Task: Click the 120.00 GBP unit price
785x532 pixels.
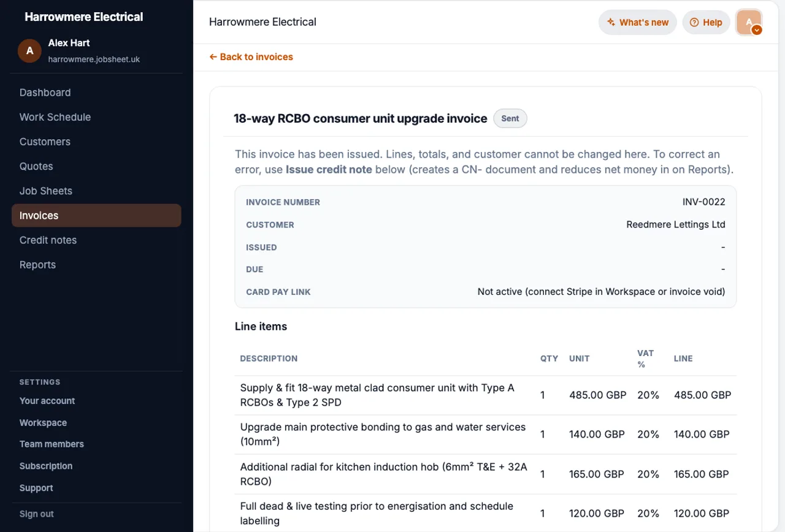Action: [x=597, y=514]
